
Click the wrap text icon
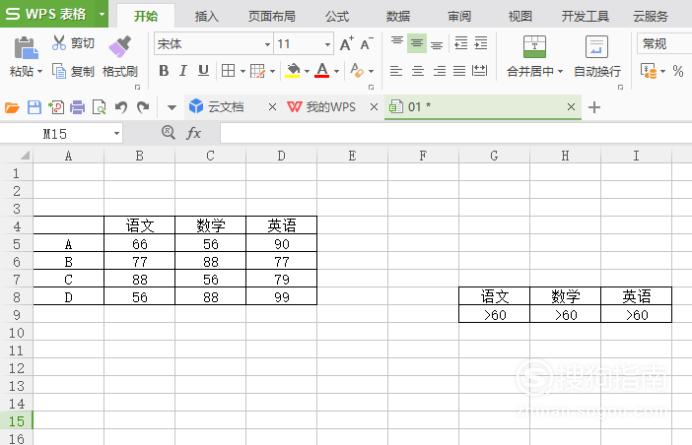point(597,47)
